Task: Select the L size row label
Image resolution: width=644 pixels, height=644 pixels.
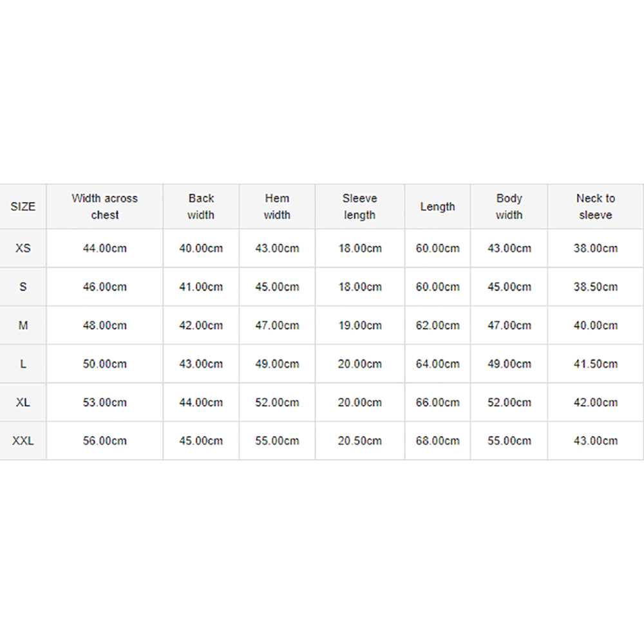Action: (x=23, y=364)
